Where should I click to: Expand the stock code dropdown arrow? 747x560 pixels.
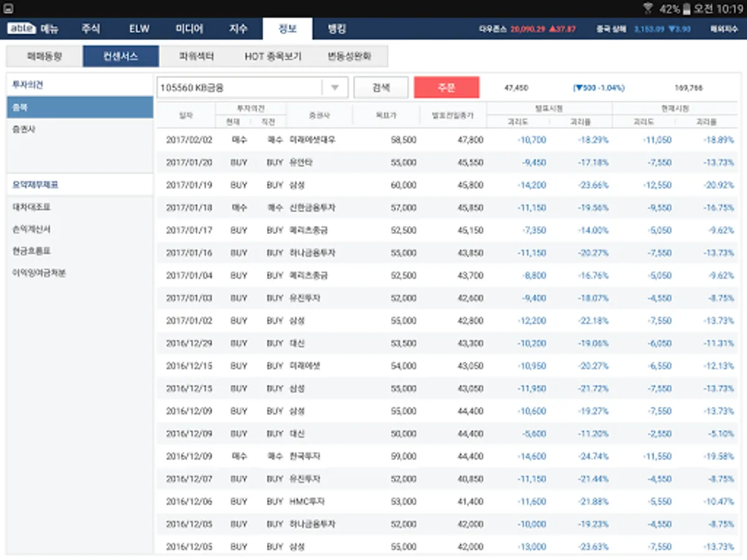pyautogui.click(x=335, y=88)
